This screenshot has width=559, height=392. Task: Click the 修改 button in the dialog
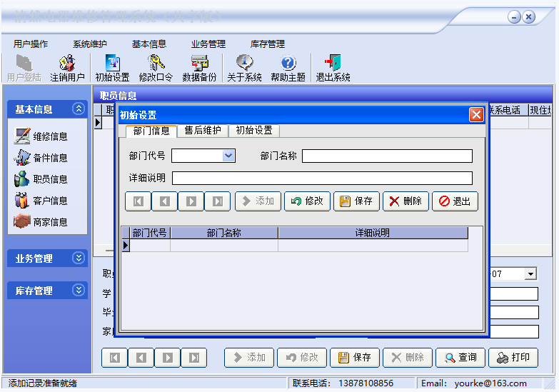pos(307,201)
